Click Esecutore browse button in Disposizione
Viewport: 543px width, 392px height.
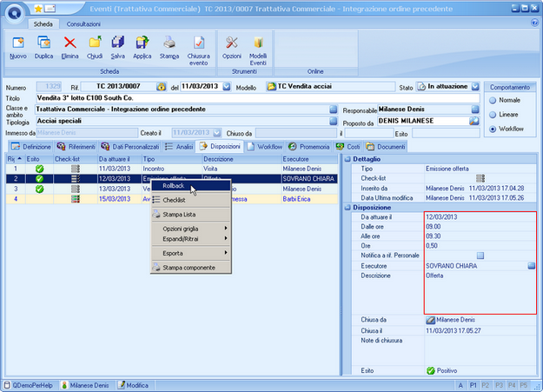531,266
